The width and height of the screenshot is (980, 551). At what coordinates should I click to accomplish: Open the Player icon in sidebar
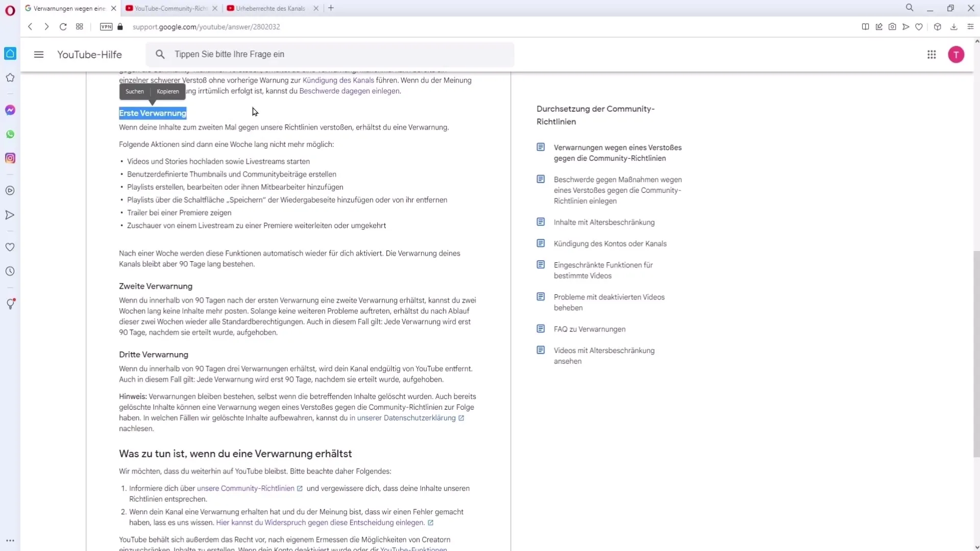point(10,191)
